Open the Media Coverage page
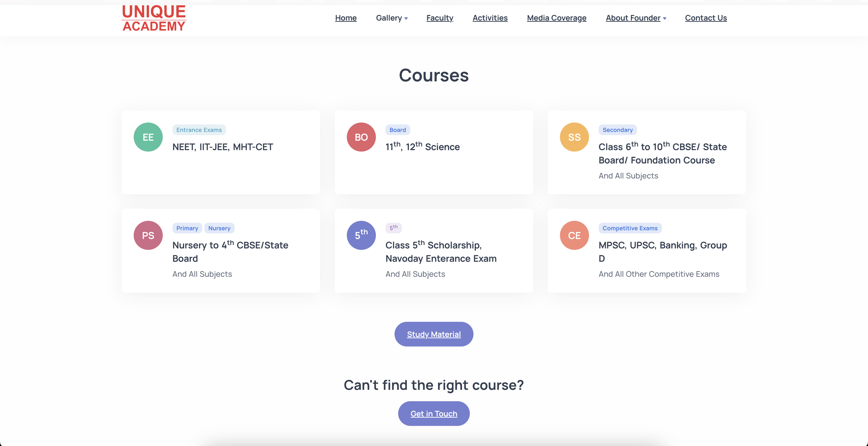868x446 pixels. pyautogui.click(x=556, y=18)
